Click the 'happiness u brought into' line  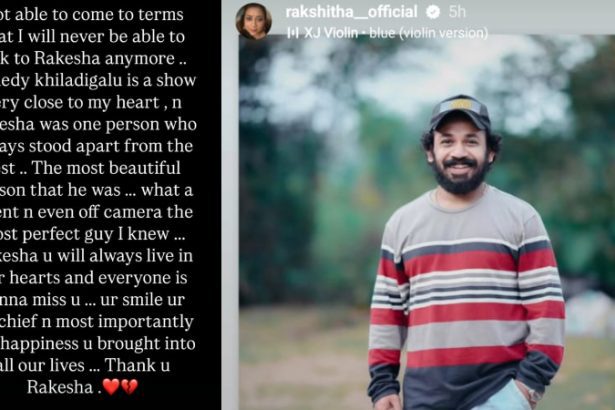click(98, 343)
